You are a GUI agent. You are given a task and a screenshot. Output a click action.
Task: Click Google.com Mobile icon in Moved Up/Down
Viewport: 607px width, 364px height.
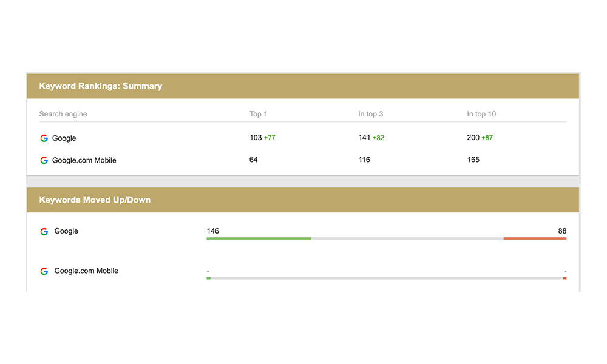44,271
